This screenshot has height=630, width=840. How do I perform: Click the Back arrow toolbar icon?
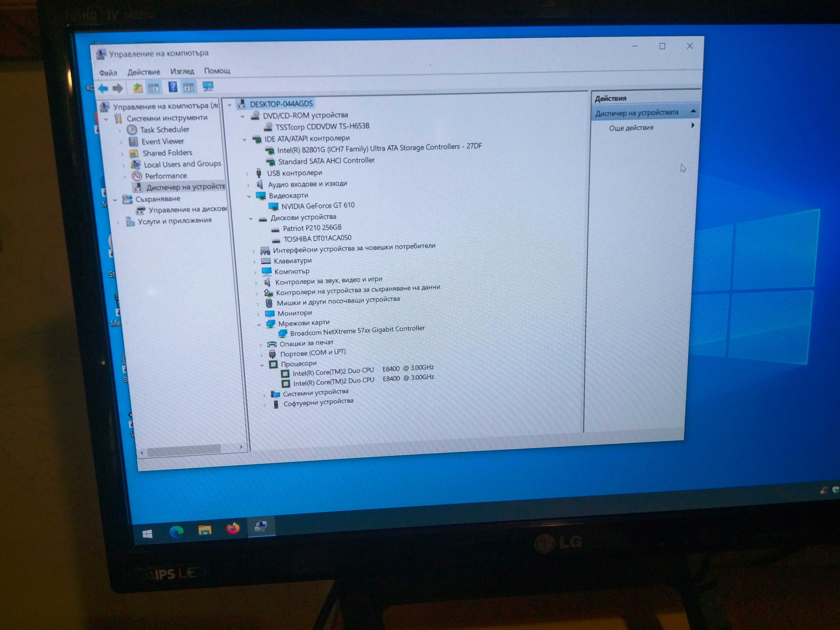click(103, 88)
